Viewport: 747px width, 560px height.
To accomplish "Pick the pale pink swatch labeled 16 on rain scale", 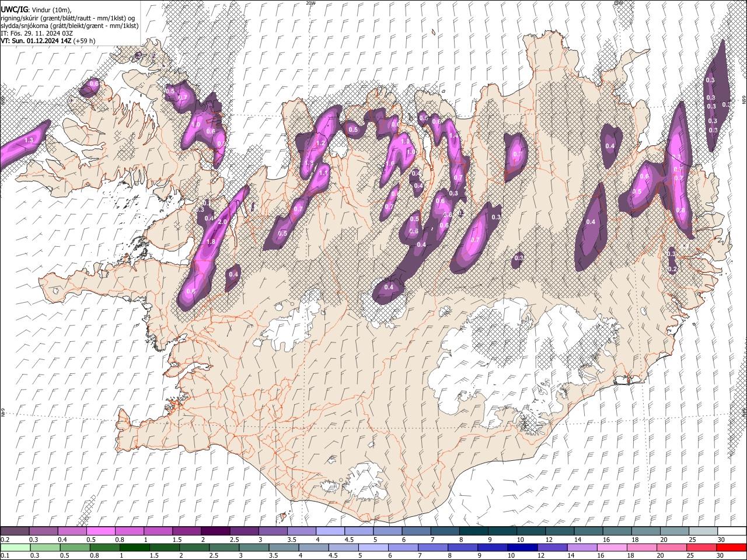I will point(612,547).
